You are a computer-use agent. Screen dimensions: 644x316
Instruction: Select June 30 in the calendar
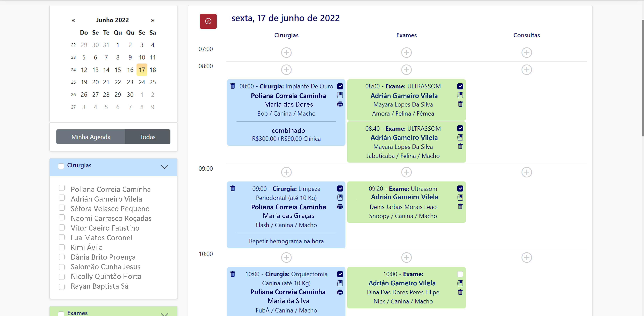[130, 95]
